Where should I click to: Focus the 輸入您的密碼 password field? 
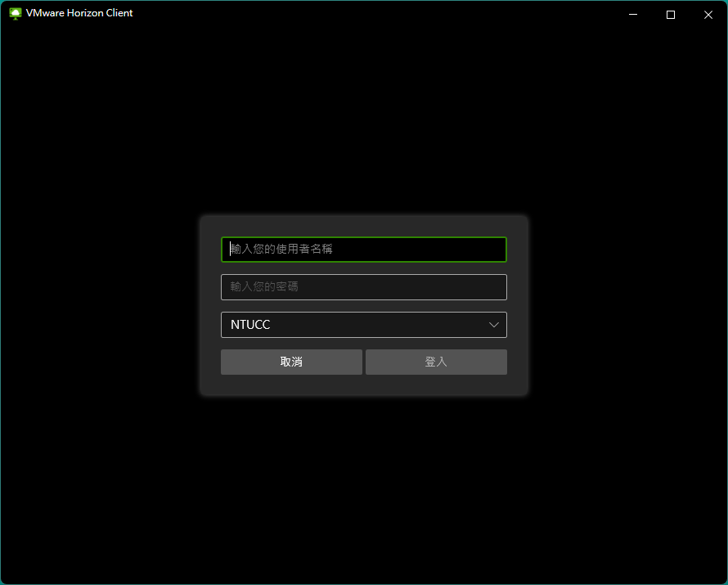363,287
